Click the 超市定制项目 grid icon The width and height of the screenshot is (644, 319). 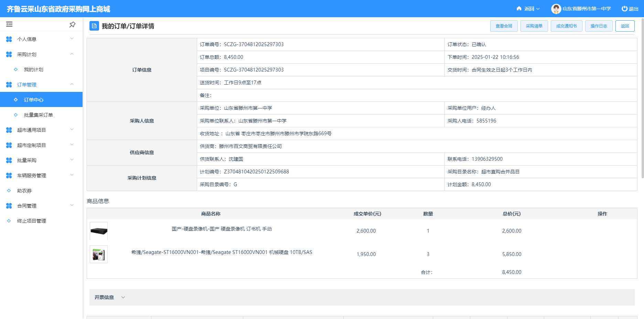(x=9, y=145)
